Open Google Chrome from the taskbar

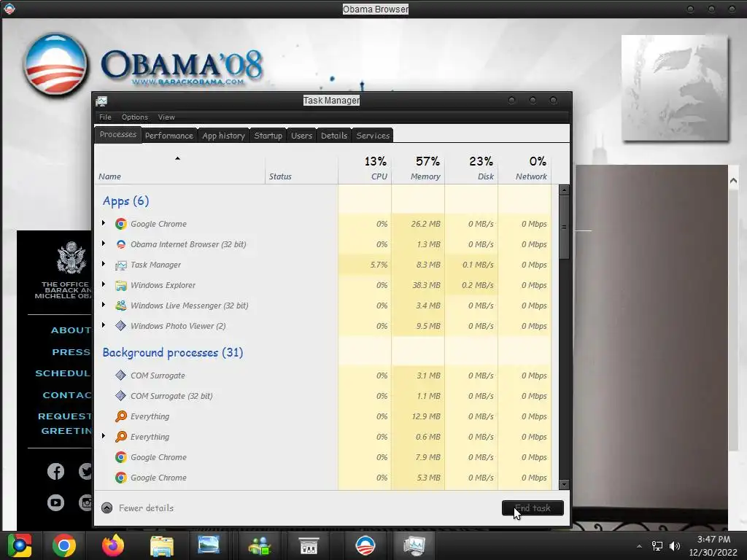click(x=64, y=545)
